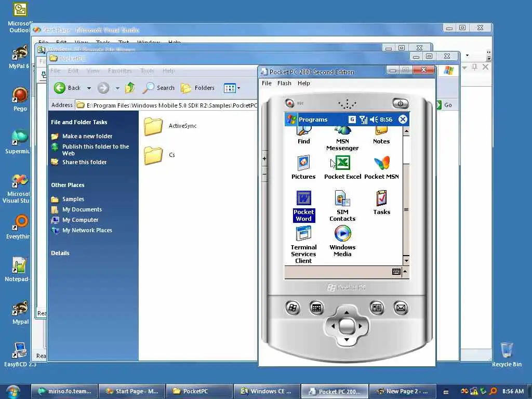Go up one folder level
532x399 pixels.
tap(129, 88)
